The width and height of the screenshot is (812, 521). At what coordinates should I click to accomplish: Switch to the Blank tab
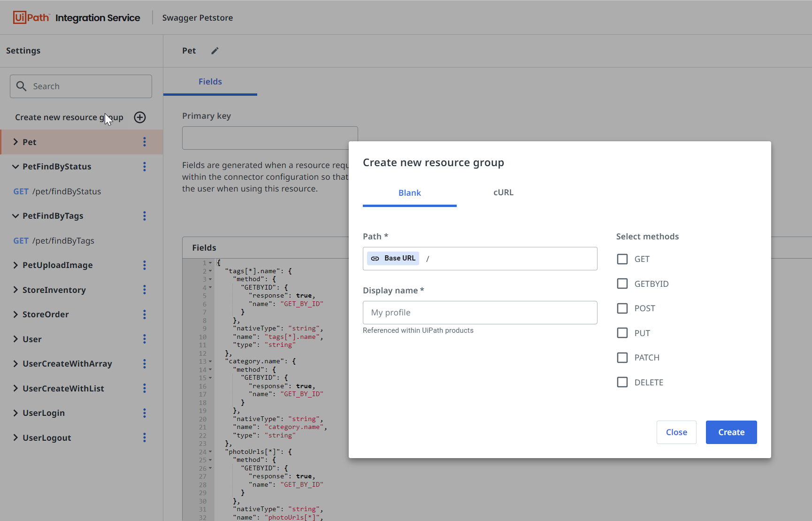tap(410, 193)
